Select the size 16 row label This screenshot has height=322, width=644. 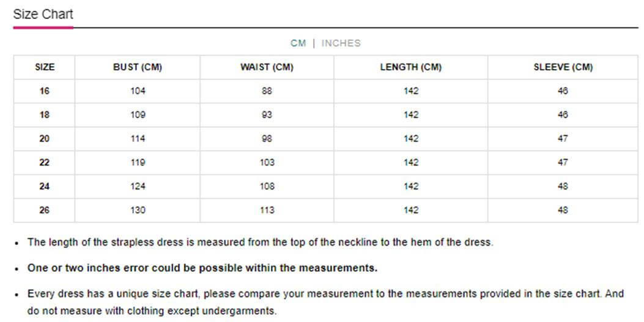tap(45, 91)
